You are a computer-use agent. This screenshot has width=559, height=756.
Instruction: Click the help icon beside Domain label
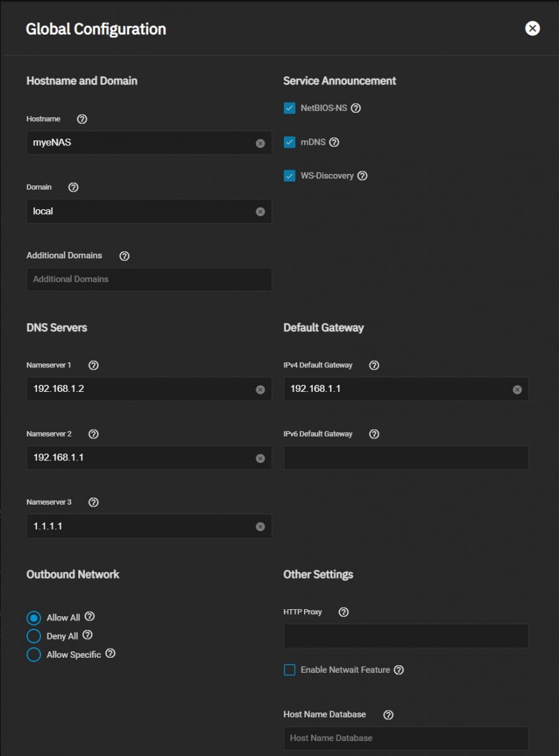click(73, 187)
